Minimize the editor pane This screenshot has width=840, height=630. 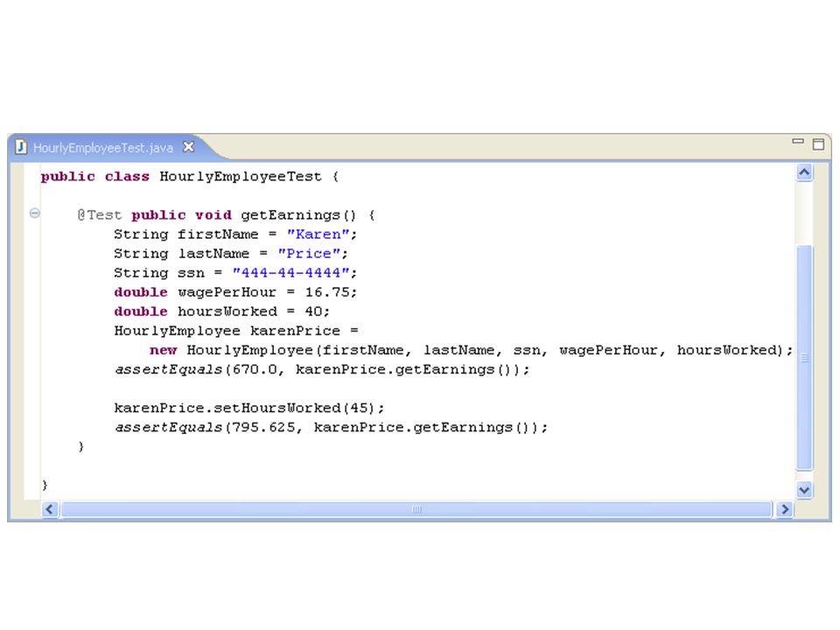point(798,142)
